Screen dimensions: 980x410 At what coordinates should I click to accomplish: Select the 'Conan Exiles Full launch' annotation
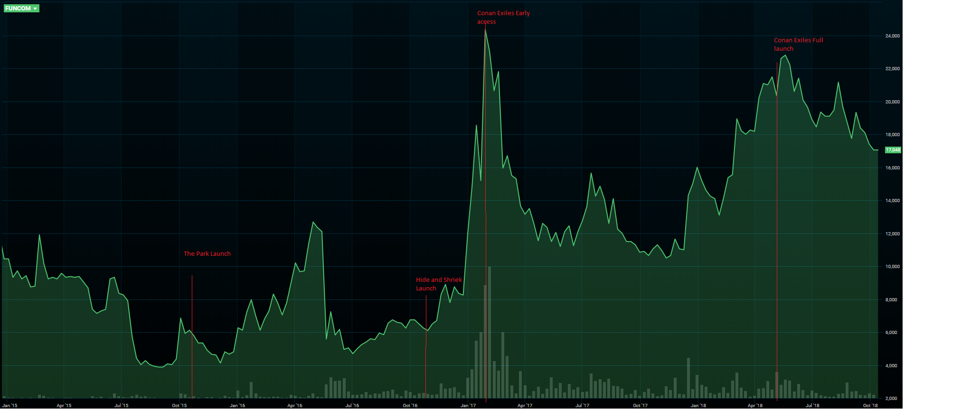(799, 45)
